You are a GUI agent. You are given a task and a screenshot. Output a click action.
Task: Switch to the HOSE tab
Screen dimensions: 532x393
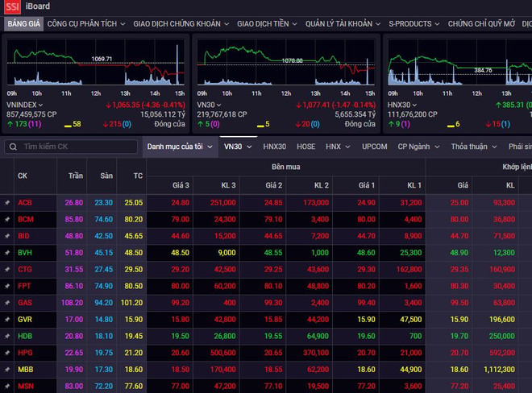(305, 147)
